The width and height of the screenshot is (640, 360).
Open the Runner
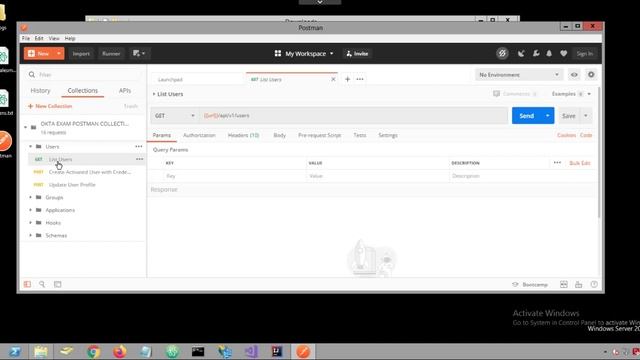111,53
